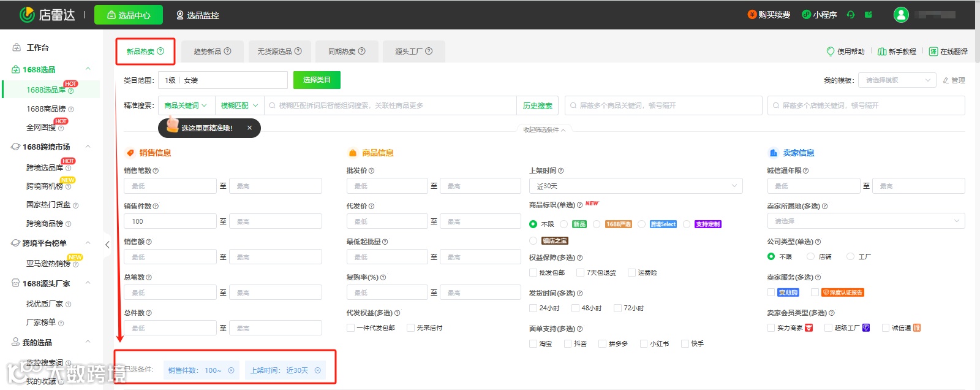Collapse the sidebar with arrow handle
980x390 pixels.
click(107, 244)
